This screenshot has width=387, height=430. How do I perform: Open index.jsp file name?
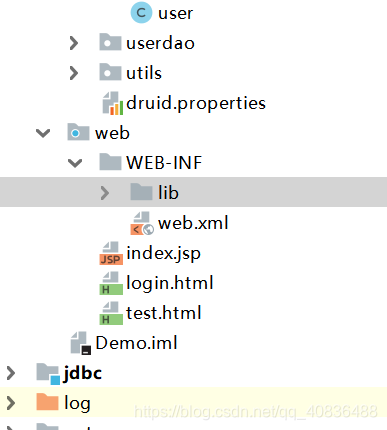pos(164,254)
